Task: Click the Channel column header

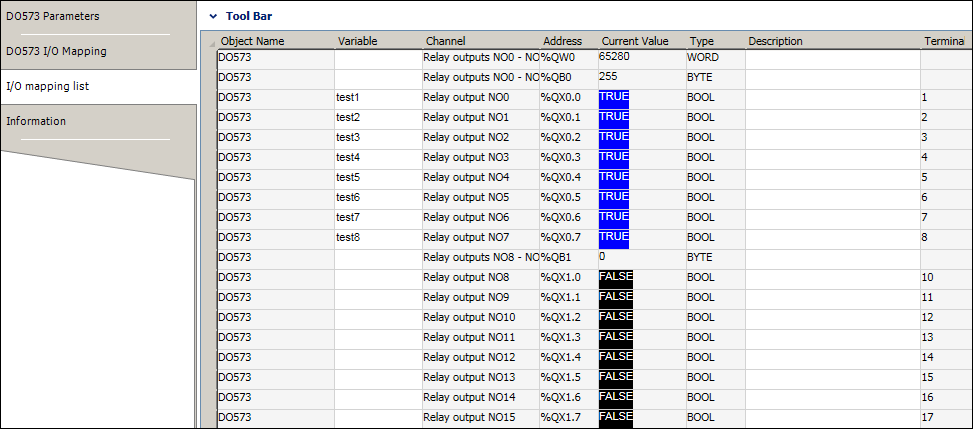Action: pyautogui.click(x=445, y=41)
